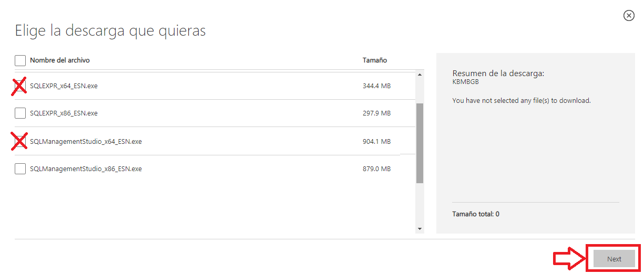Image resolution: width=644 pixels, height=274 pixels.
Task: Click the Tamaño total: 0 label
Action: 476,214
